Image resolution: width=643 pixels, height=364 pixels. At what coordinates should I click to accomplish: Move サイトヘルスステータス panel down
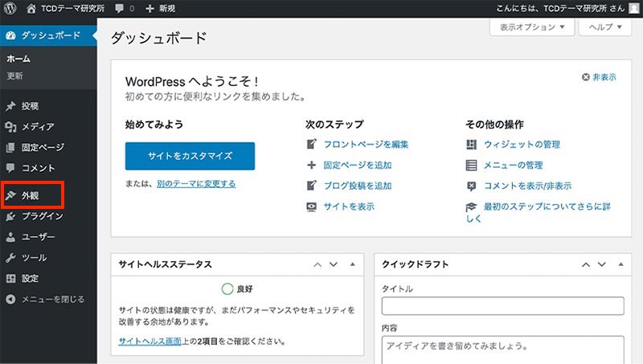point(334,265)
